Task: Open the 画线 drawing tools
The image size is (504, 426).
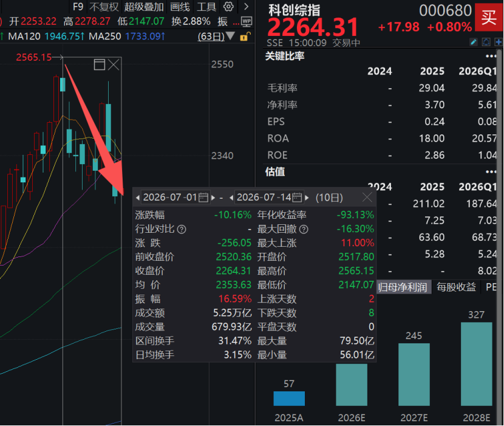Action: (x=180, y=7)
